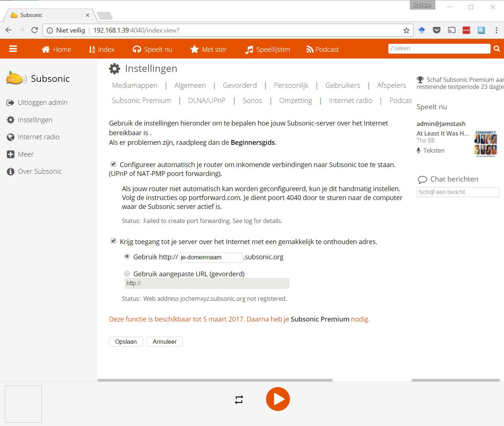The width and height of the screenshot is (504, 426).
Task: Open a new browser tab
Action: click(x=104, y=16)
